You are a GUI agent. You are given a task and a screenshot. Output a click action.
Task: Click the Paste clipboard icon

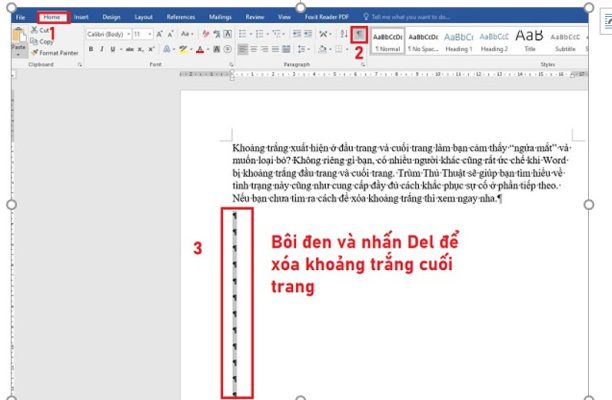(x=18, y=35)
